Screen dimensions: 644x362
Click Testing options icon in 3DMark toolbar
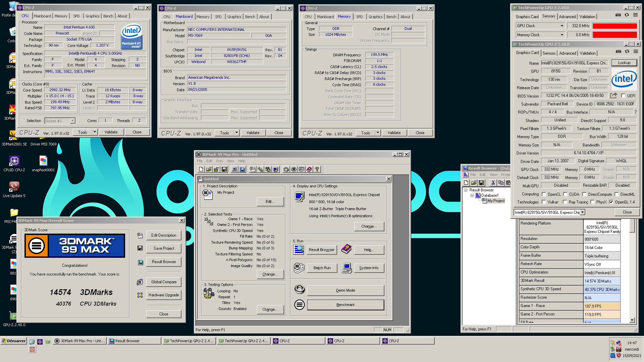pos(268,170)
